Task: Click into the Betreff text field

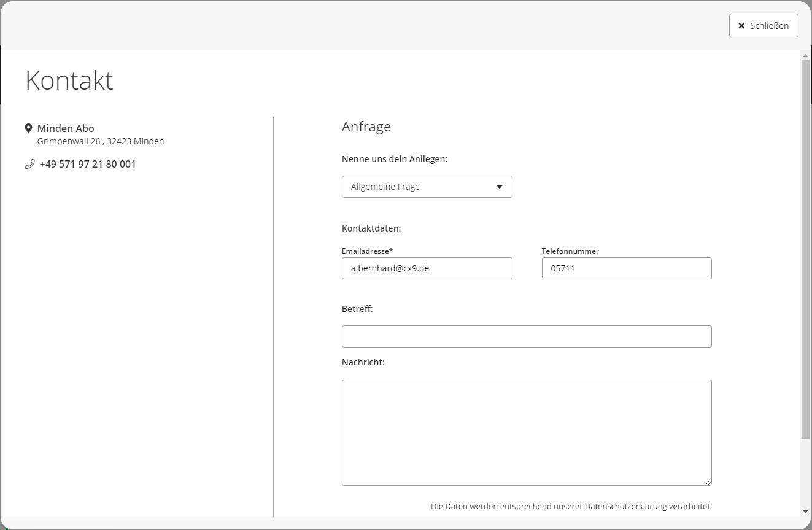Action: pyautogui.click(x=526, y=337)
